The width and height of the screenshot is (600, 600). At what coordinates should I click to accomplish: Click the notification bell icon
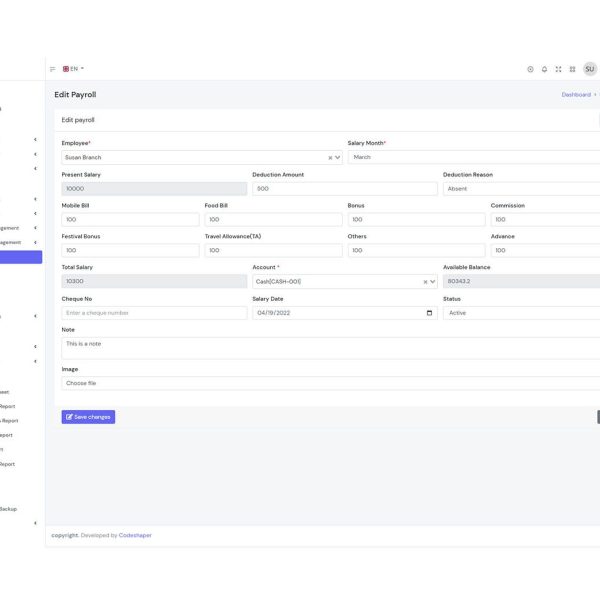tap(544, 69)
